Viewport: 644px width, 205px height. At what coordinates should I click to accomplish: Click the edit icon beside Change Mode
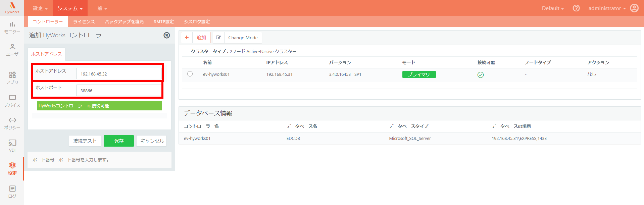(218, 38)
